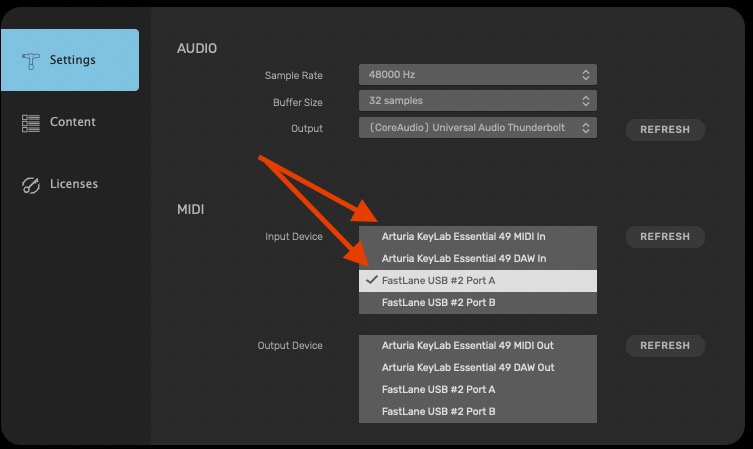The image size is (753, 449).
Task: Open the Settings tab
Action: click(x=70, y=60)
